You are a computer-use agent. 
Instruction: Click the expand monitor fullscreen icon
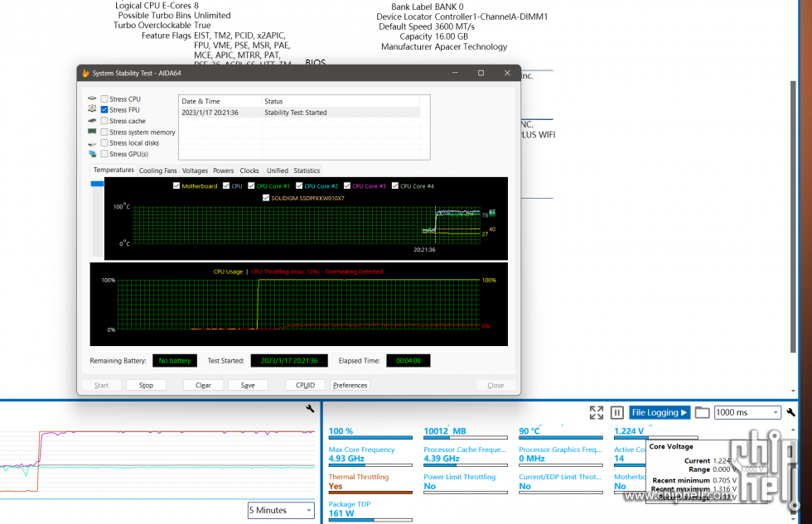596,412
